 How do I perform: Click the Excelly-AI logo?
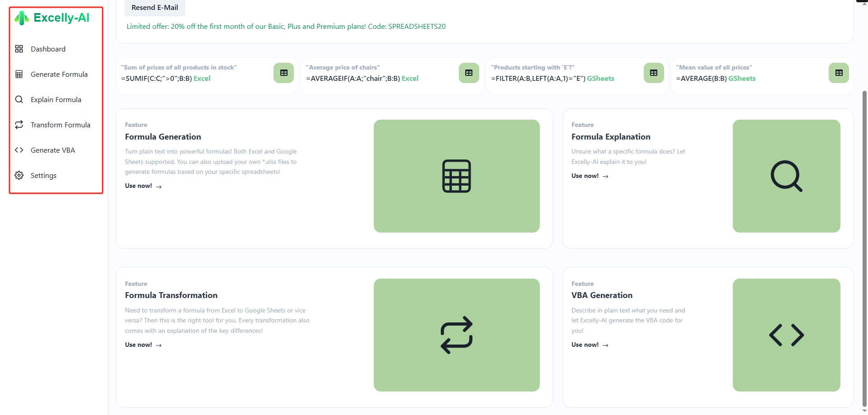coord(52,18)
